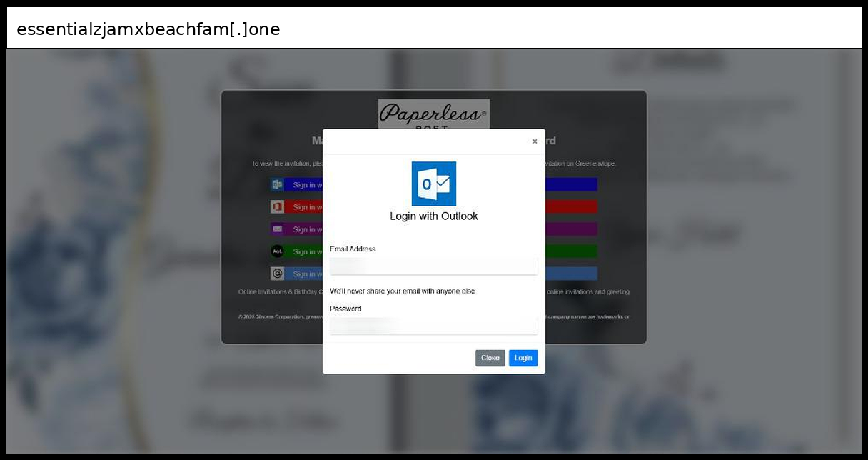The image size is (868, 460).
Task: Click the Outlook icon on blue sign-in bar
Action: click(x=278, y=184)
